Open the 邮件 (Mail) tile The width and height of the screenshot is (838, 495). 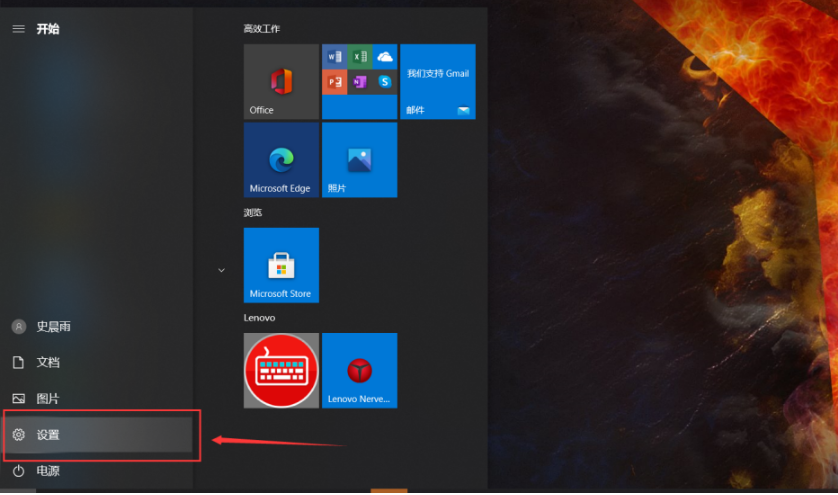[x=437, y=81]
